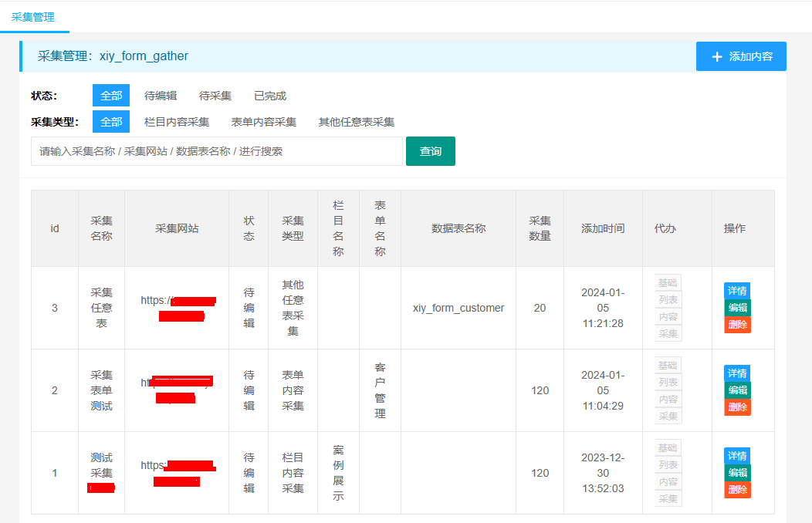812x523 pixels.
Task: Click 详情 for row with id 3
Action: pos(737,291)
